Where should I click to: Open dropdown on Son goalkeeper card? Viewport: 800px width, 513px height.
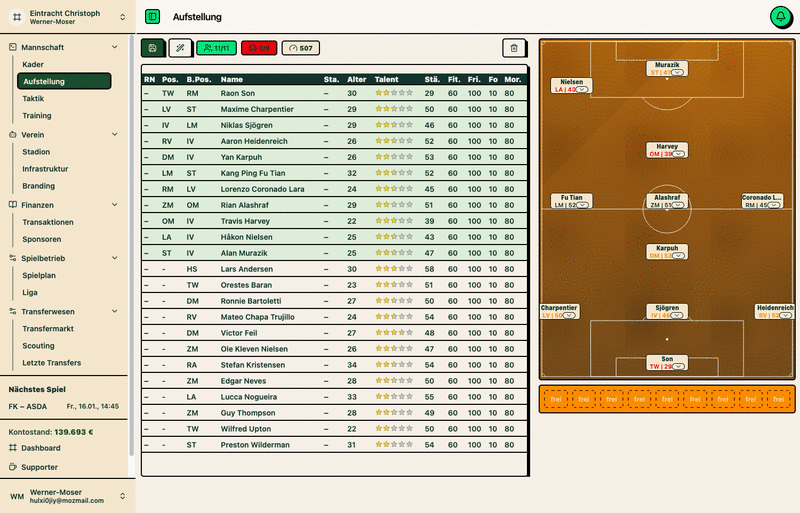point(678,366)
